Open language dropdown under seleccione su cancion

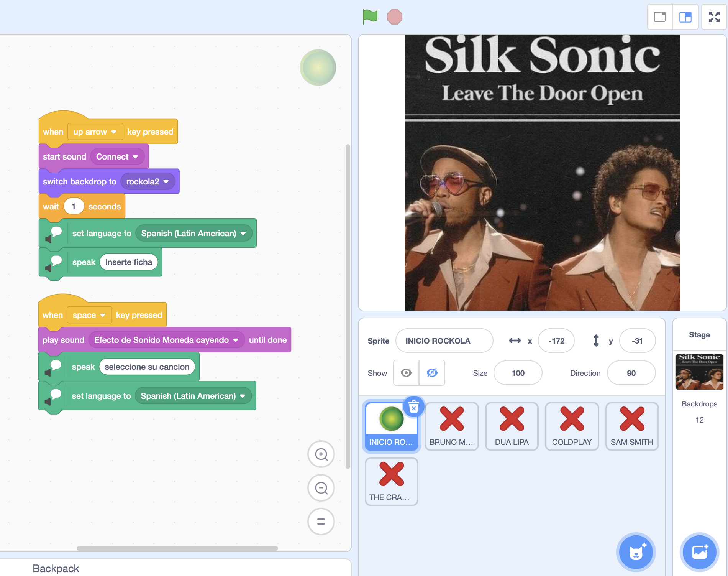[193, 396]
